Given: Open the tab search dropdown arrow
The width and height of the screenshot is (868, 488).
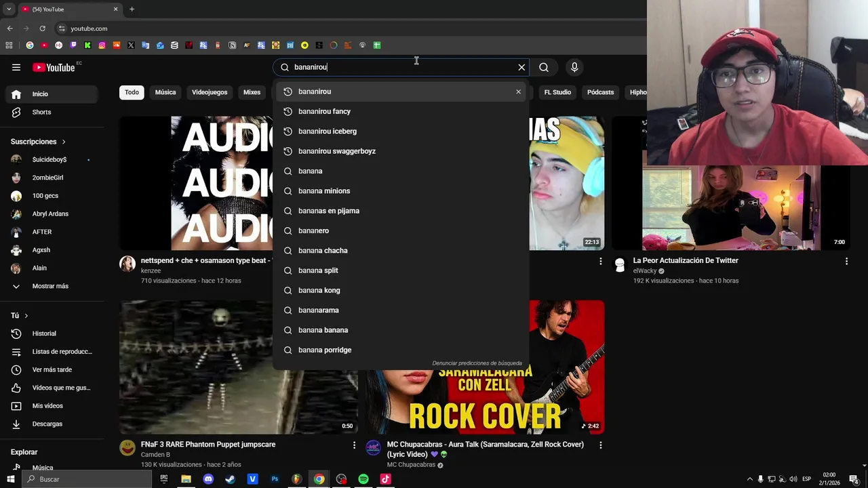Looking at the screenshot, I should click(9, 9).
